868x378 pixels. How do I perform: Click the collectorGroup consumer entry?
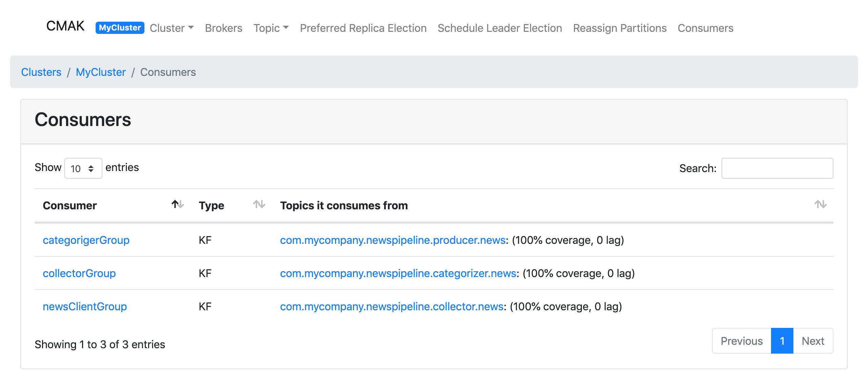pos(79,273)
